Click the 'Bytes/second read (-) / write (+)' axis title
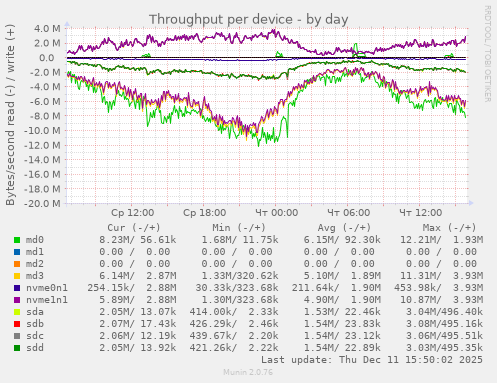Screen dimensions: 497x383 tap(10, 115)
